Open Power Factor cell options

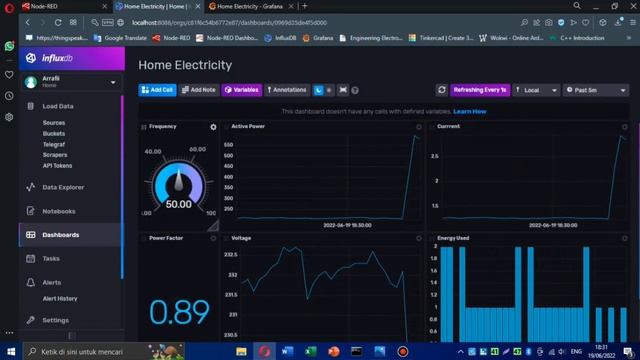tap(213, 238)
